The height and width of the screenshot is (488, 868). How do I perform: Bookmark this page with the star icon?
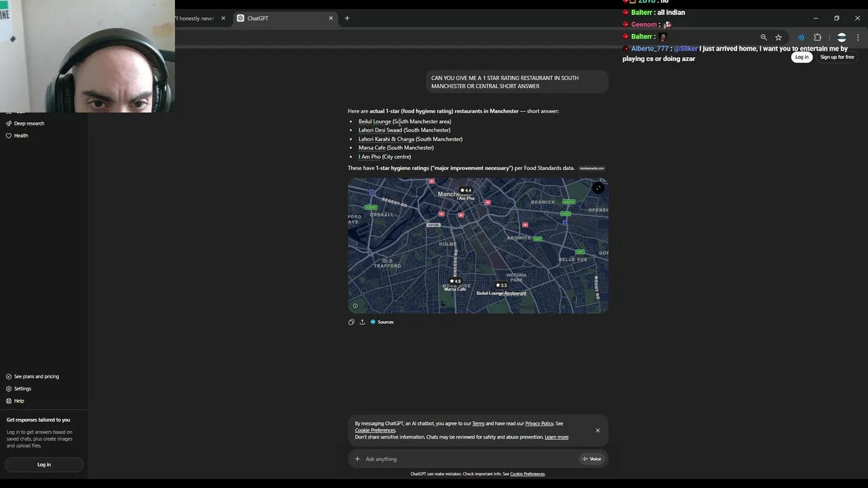pos(778,37)
